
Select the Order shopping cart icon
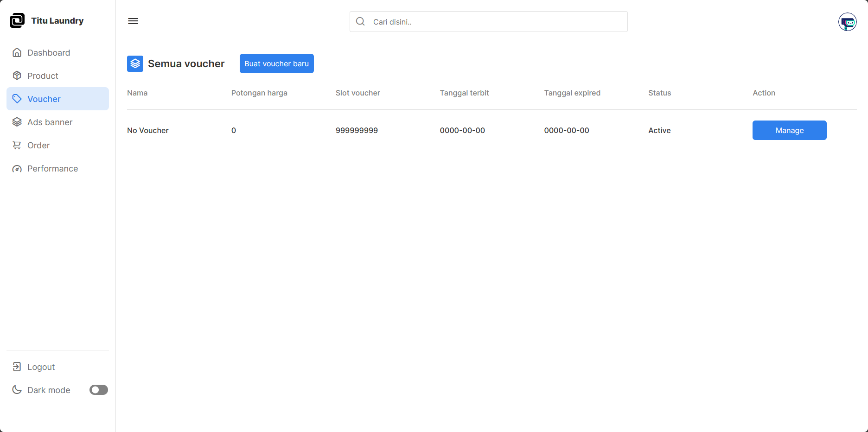point(17,145)
